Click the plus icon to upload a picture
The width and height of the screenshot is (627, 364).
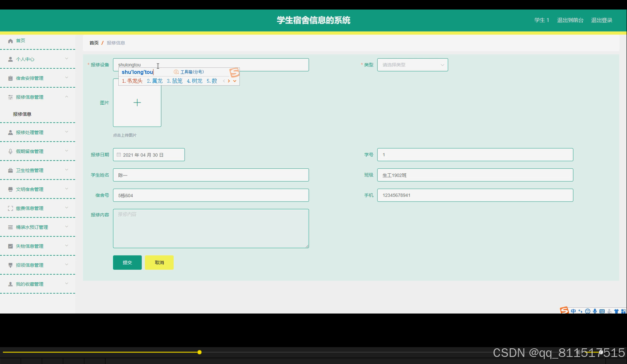click(x=137, y=103)
